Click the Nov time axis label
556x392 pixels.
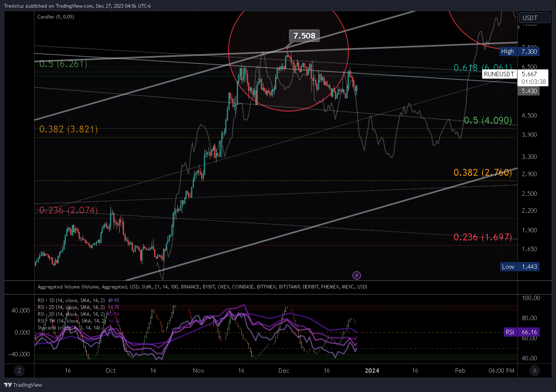(198, 371)
